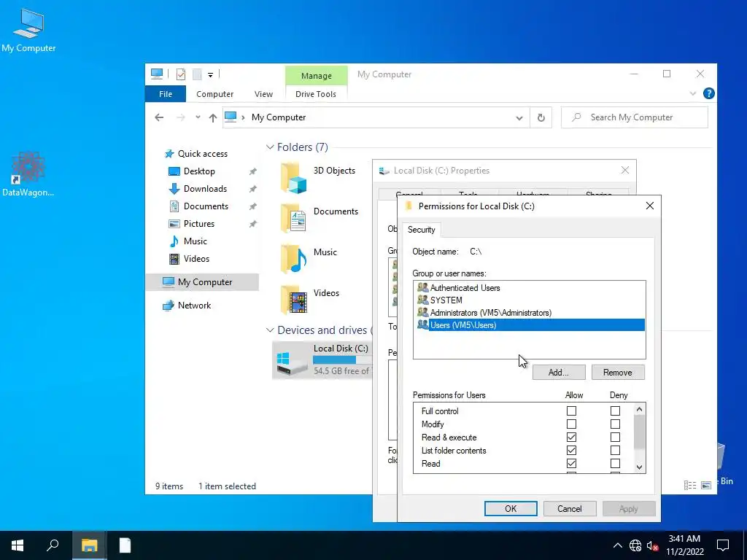Collapse the Folders (7) group

pos(270,147)
